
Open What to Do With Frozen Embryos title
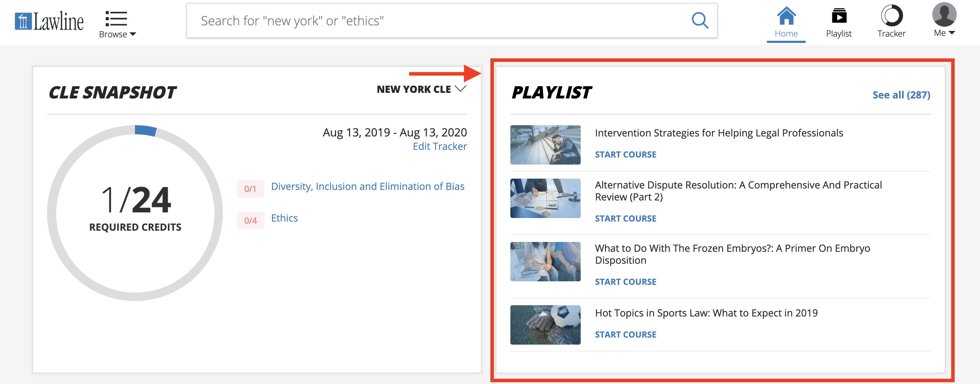732,254
